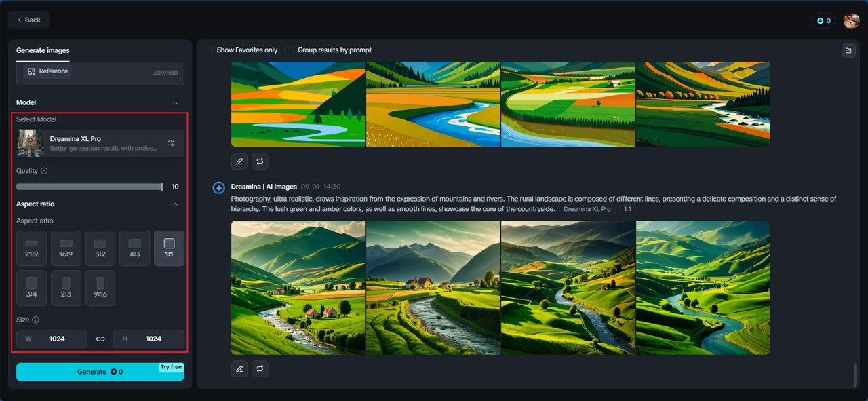Image resolution: width=868 pixels, height=401 pixels.
Task: Collapse the Model section chevron
Action: [175, 102]
